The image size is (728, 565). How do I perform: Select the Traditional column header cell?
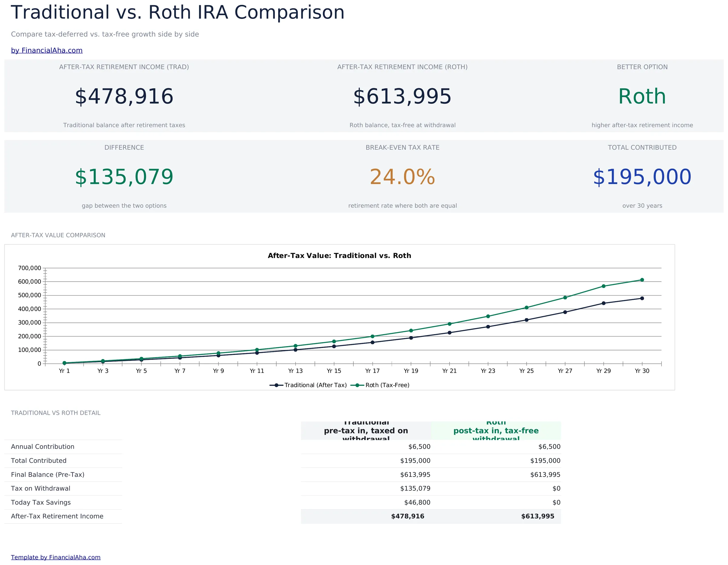(366, 430)
